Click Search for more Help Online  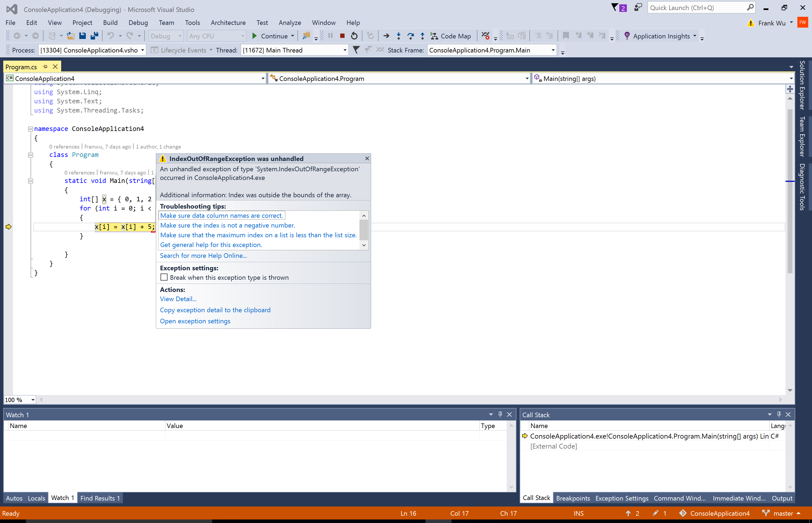point(203,256)
